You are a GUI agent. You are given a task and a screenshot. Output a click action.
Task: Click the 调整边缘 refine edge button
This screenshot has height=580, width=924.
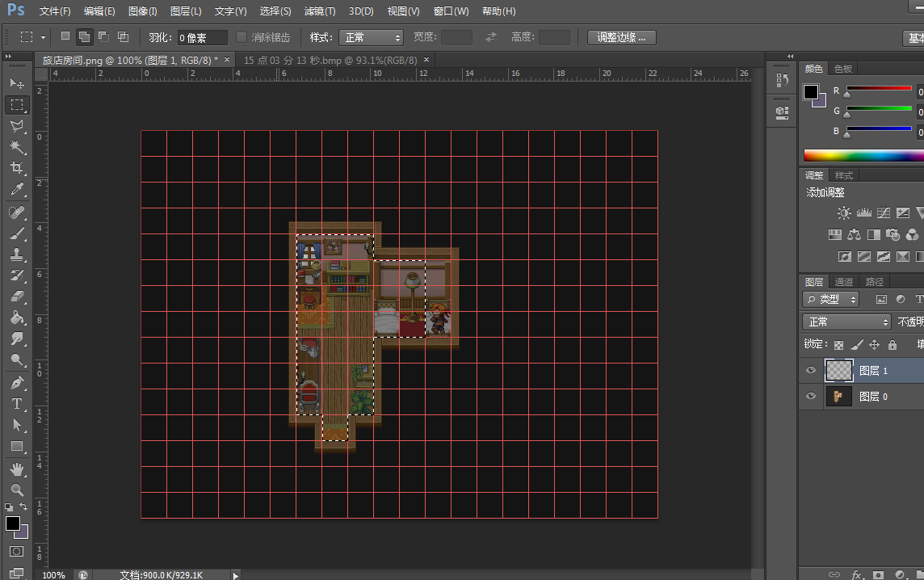click(x=622, y=38)
